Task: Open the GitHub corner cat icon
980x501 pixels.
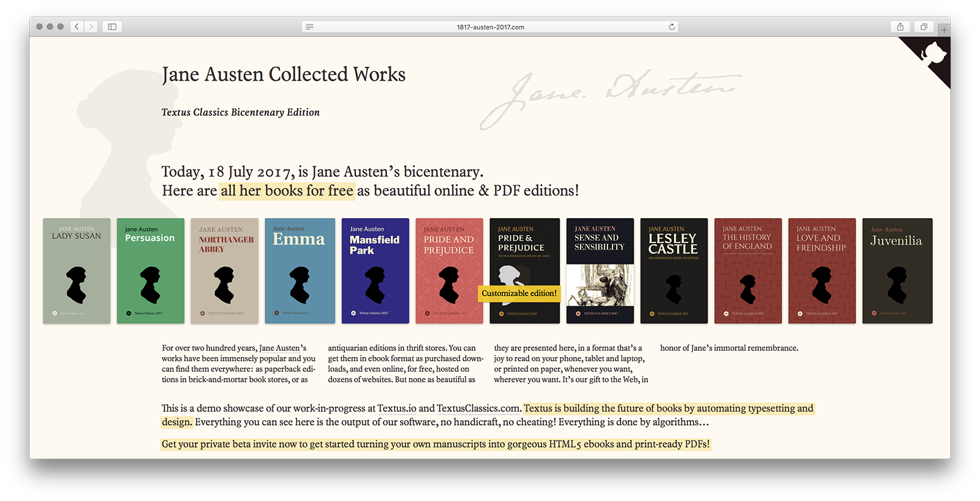Action: (x=933, y=53)
